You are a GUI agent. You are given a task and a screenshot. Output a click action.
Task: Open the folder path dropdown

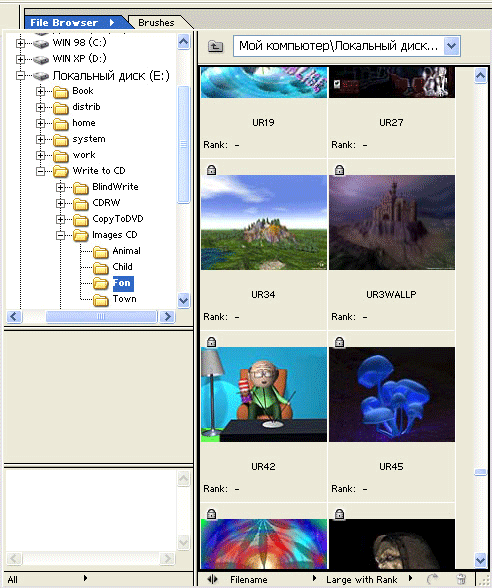(452, 46)
